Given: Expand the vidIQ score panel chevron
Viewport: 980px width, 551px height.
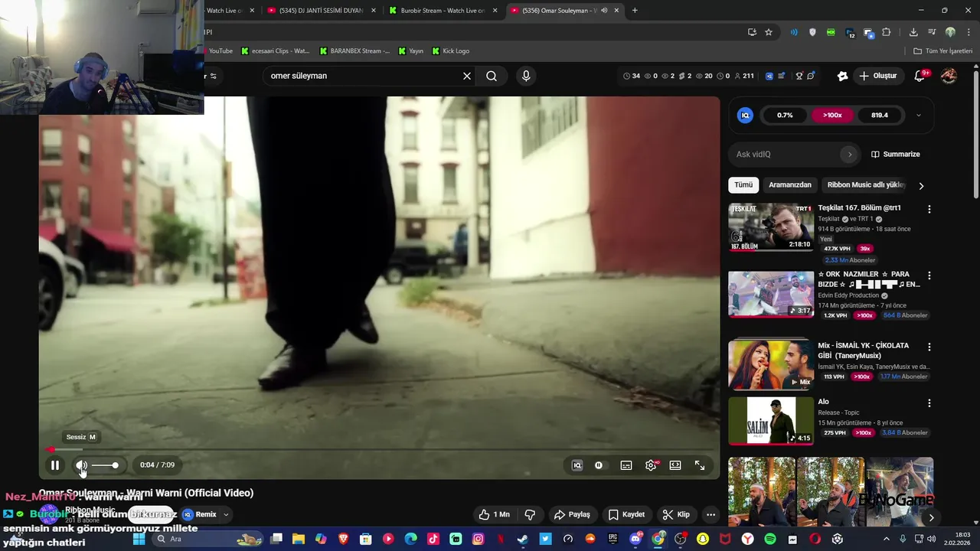Looking at the screenshot, I should point(919,116).
